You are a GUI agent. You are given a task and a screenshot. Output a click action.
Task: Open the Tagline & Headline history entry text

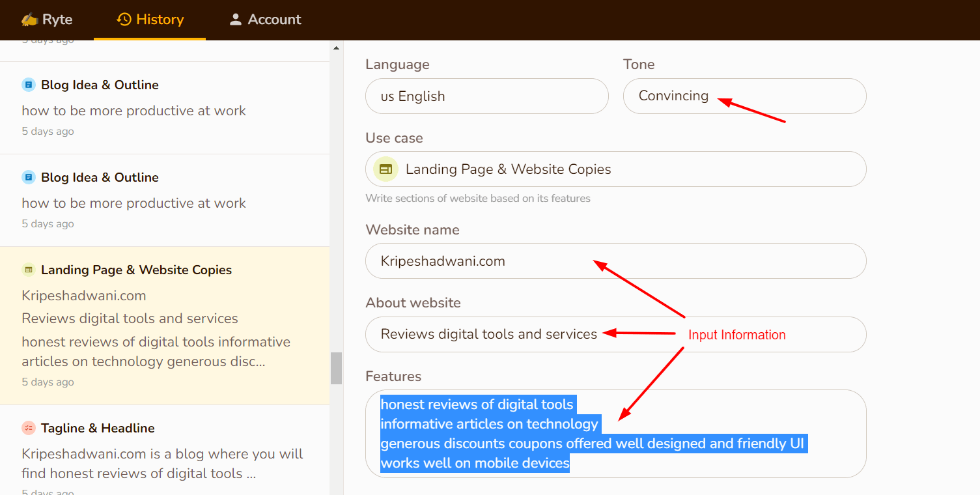[x=162, y=463]
